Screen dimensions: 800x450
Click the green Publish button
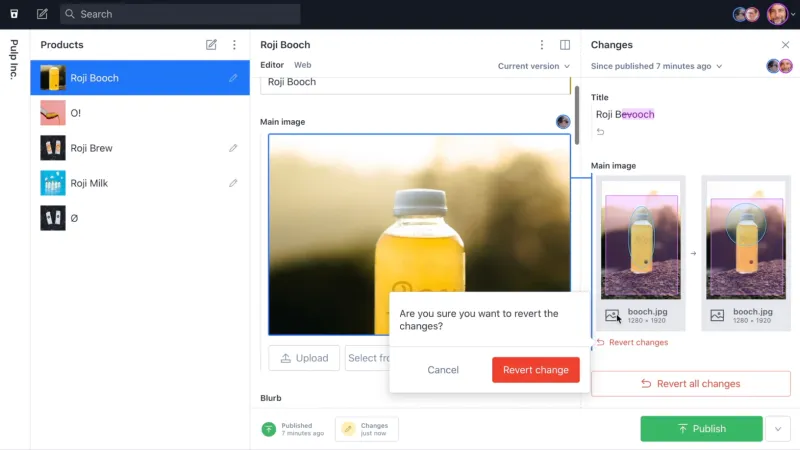701,429
